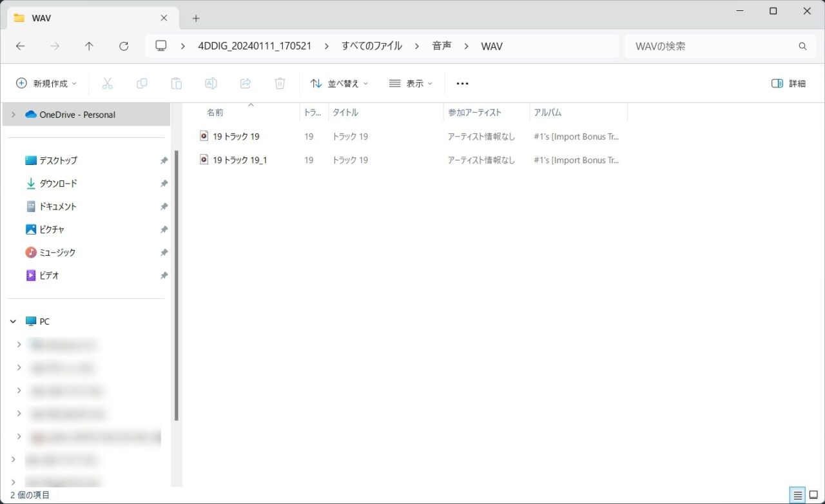Switch to details list view in status bar
825x504 pixels.
click(x=798, y=495)
